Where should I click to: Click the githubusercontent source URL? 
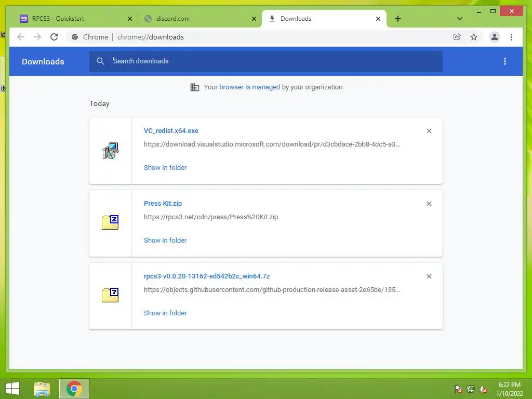272,290
